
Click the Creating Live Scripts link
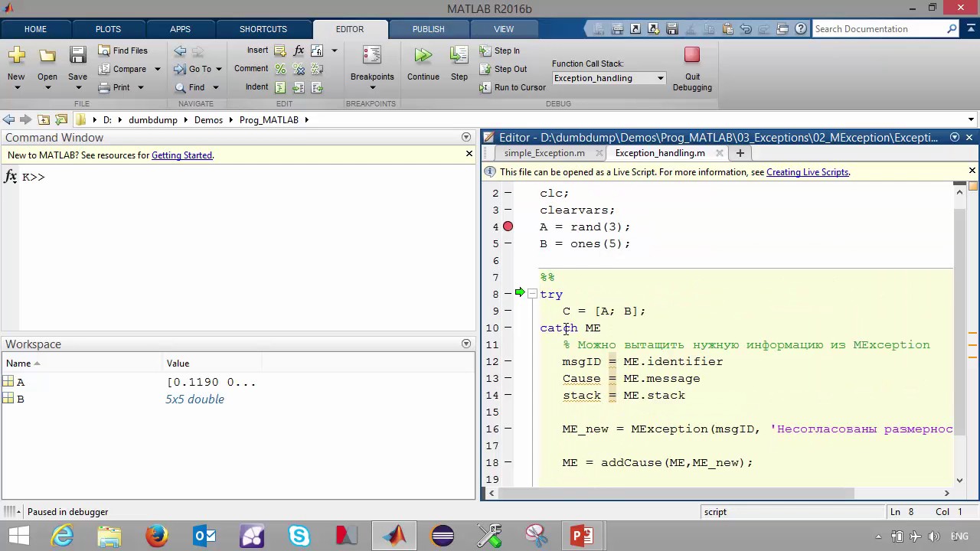click(807, 172)
